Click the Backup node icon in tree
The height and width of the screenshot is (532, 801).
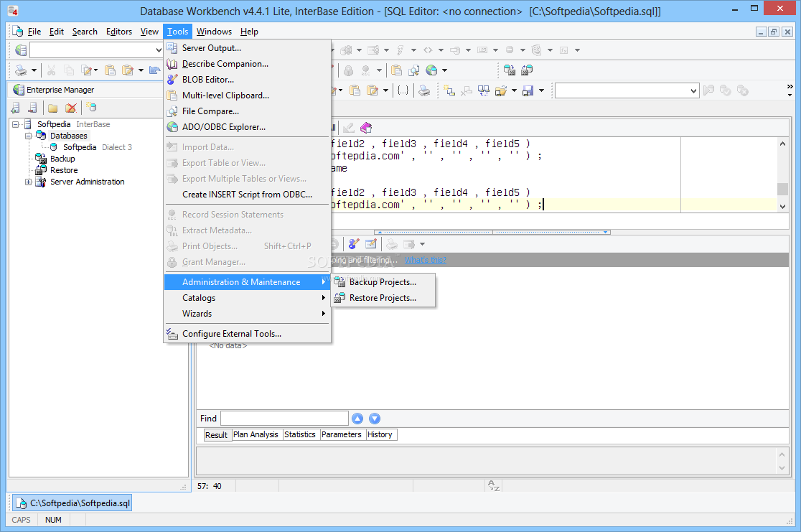tap(41, 159)
